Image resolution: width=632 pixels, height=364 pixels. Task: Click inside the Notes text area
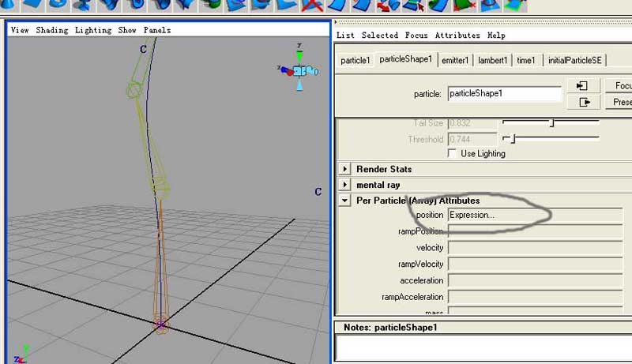483,349
